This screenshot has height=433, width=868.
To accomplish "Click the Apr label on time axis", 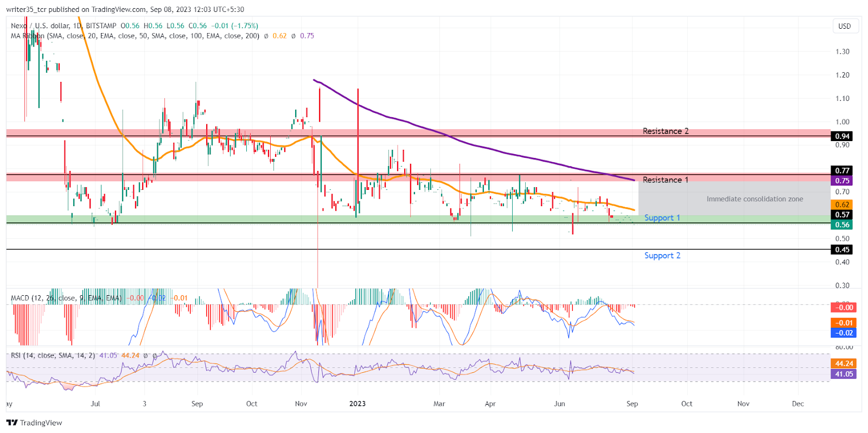I will click(490, 404).
